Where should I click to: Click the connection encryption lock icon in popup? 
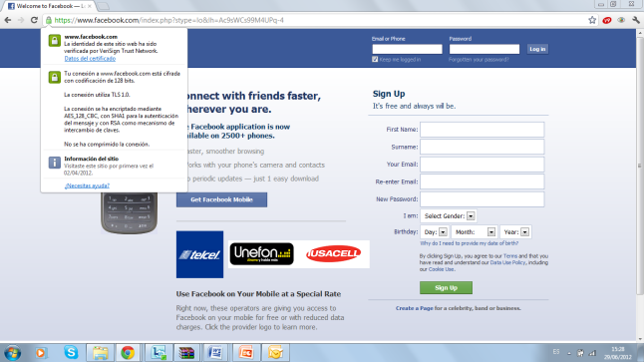(x=54, y=77)
